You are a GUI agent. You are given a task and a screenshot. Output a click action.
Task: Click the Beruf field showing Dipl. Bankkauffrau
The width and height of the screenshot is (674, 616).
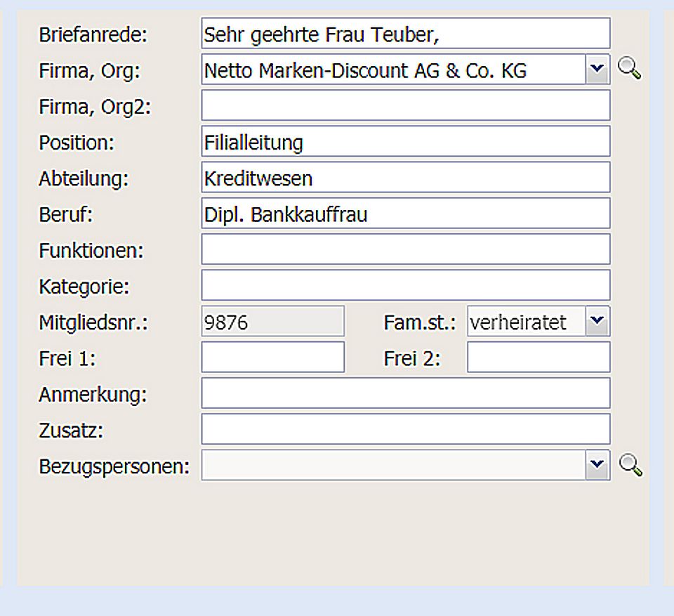click(x=405, y=214)
